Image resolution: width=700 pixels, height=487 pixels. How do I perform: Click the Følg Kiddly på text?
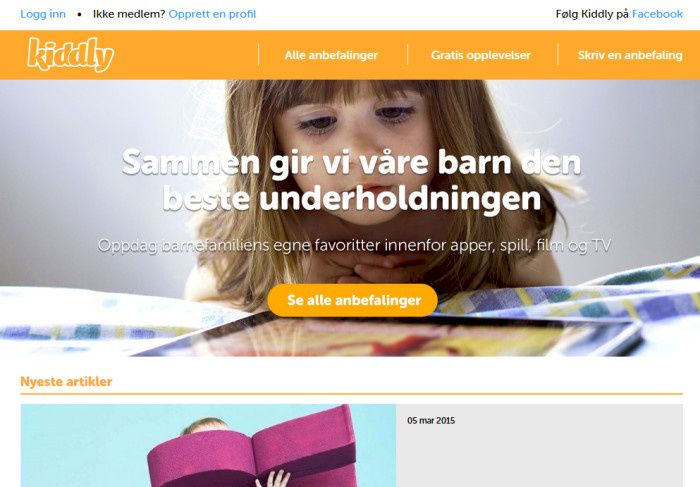tap(592, 14)
